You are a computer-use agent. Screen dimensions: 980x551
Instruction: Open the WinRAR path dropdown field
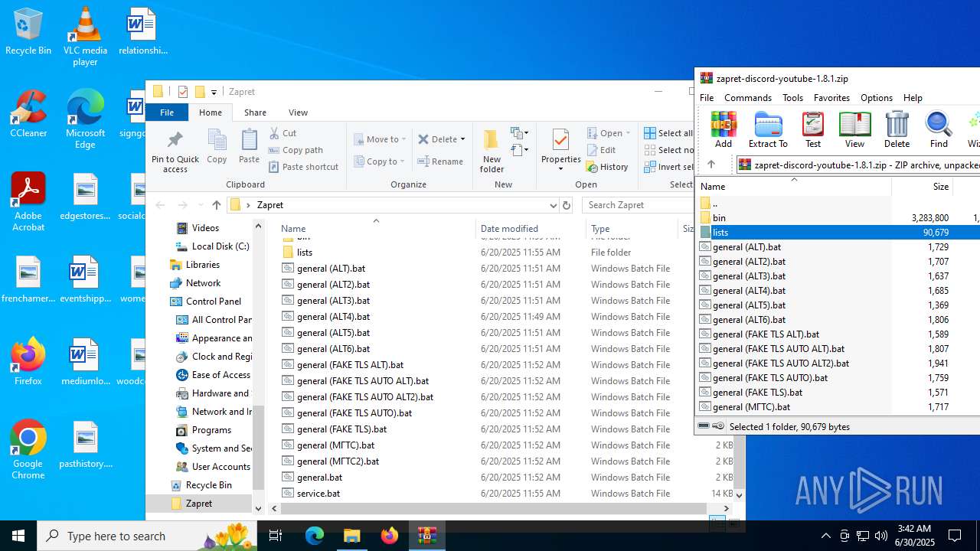tap(857, 165)
